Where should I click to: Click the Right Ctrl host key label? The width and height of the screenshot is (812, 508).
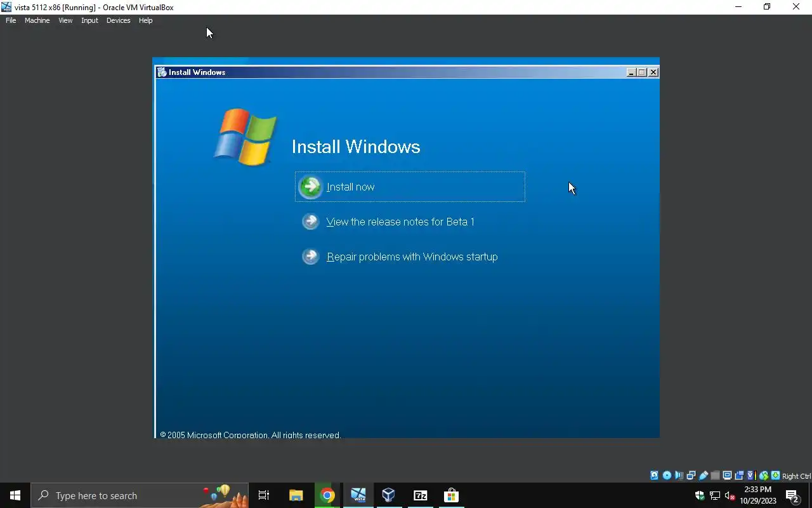(x=796, y=476)
